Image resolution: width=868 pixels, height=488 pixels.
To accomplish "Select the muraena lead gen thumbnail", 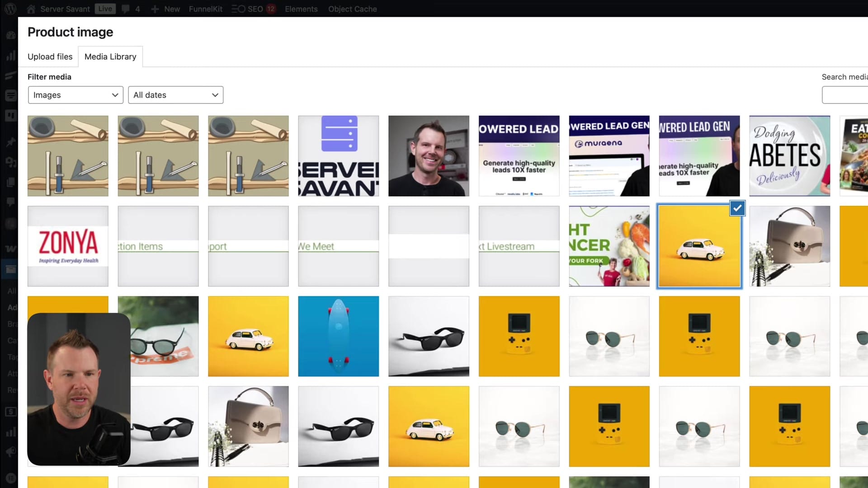I will pyautogui.click(x=609, y=156).
